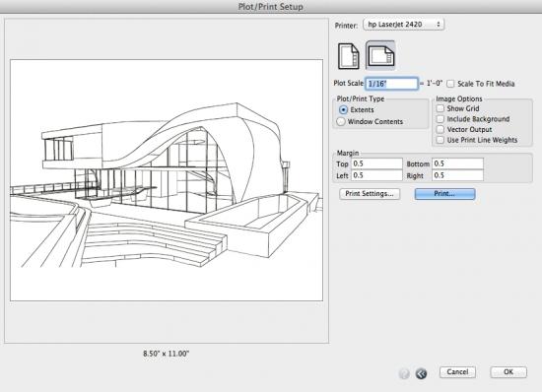542x392 pixels.
Task: Select landscape page orientation icon
Action: pos(380,55)
